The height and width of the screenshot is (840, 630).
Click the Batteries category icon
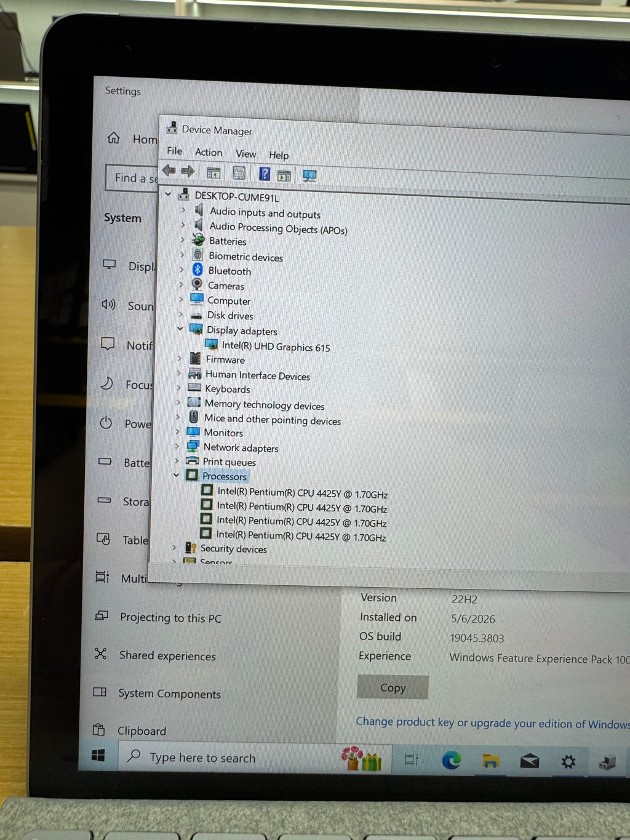point(198,240)
